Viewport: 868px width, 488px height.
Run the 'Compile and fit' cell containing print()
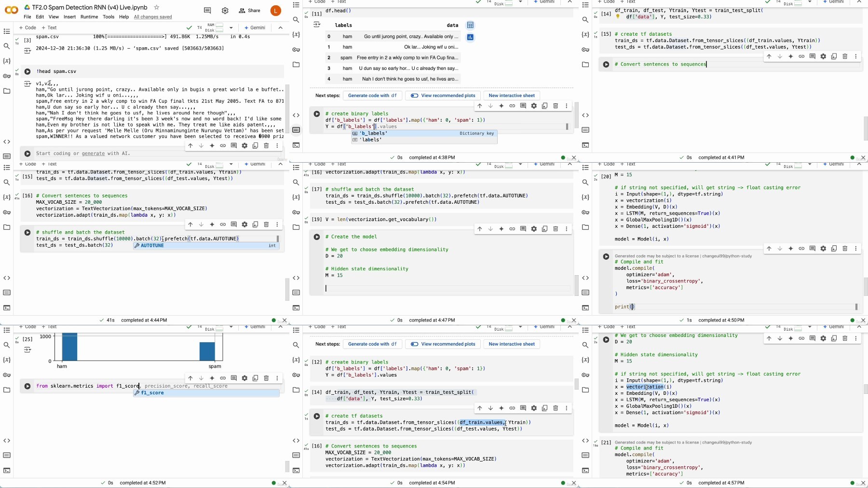click(x=606, y=257)
